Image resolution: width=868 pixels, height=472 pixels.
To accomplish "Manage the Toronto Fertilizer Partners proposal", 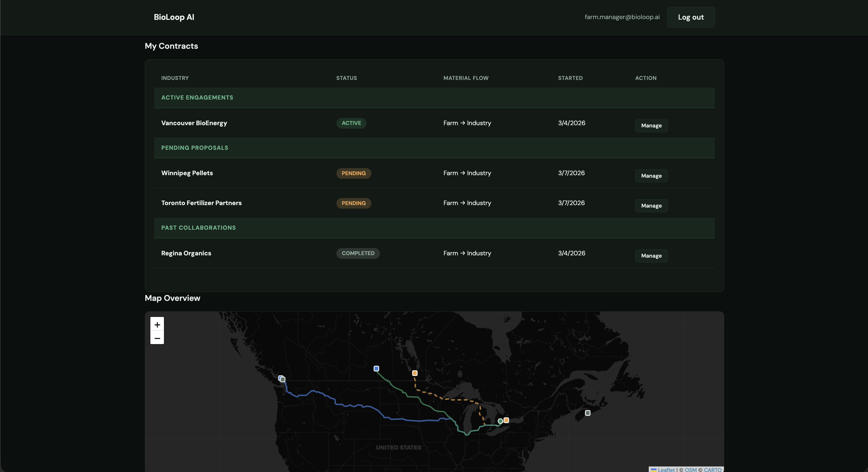I will (651, 206).
